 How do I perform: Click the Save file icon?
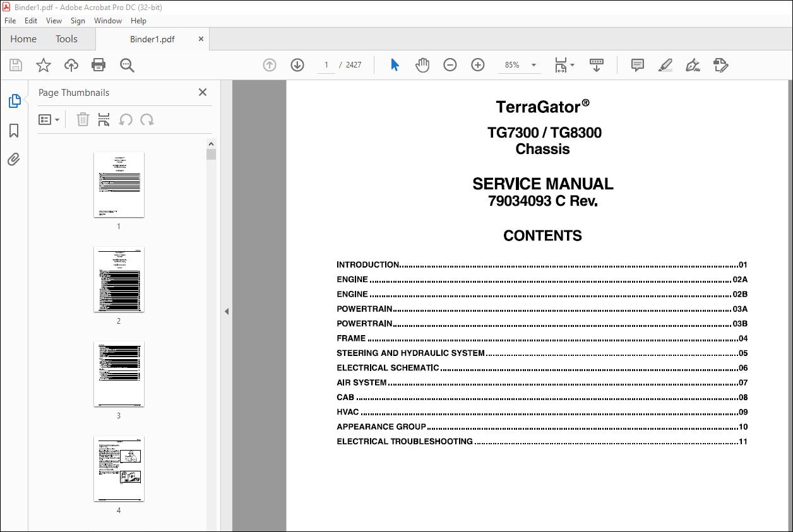click(x=16, y=65)
